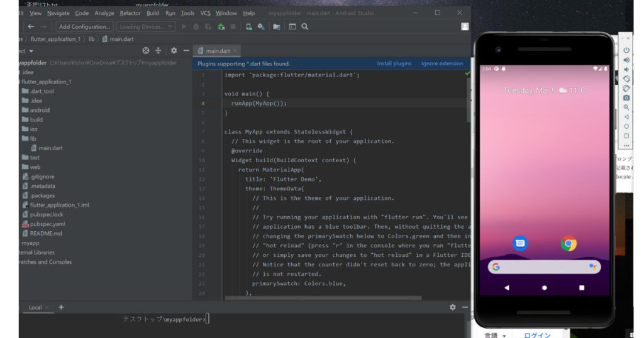Image resolution: width=644 pixels, height=338 pixels.
Task: Open the Messages app on the phone screen
Action: click(x=520, y=243)
